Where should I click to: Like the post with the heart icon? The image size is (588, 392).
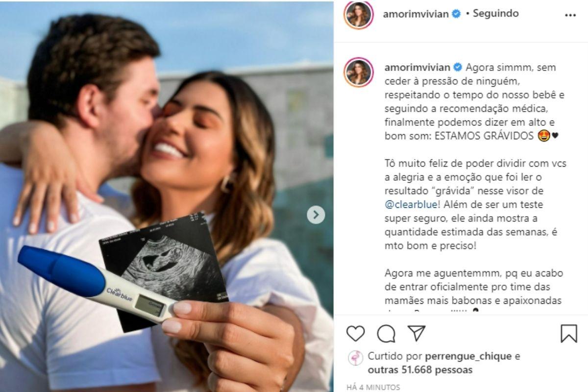coord(355,334)
